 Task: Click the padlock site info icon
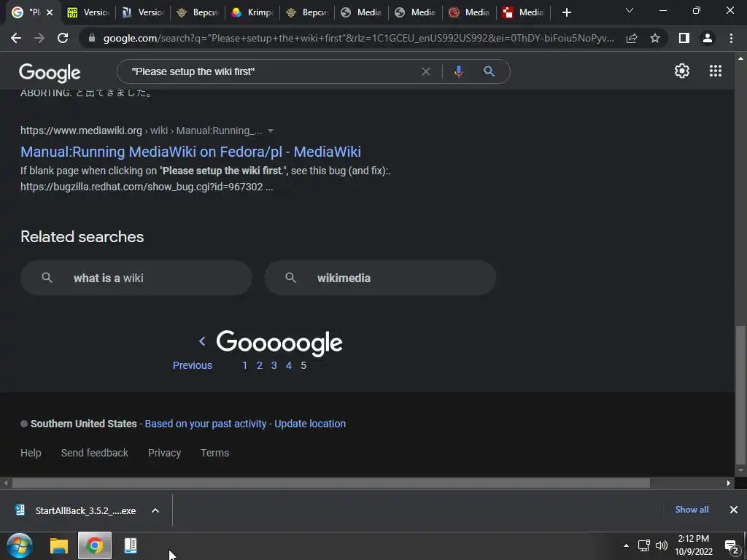(92, 38)
